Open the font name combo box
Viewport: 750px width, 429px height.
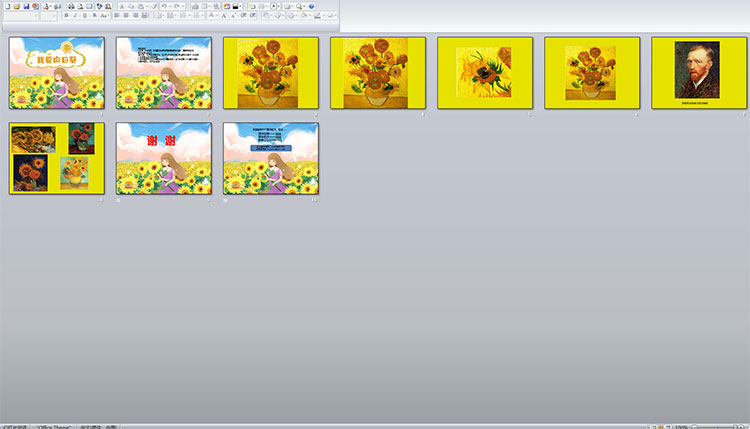click(21, 16)
